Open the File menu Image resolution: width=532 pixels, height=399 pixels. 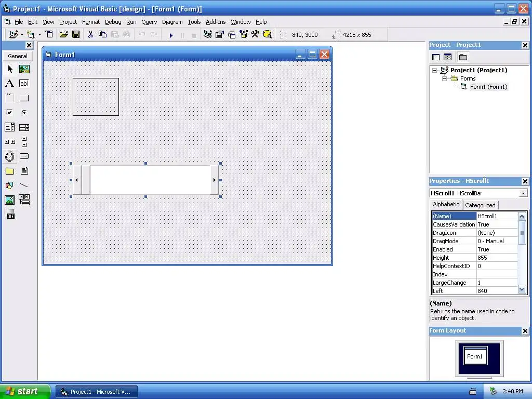[19, 22]
